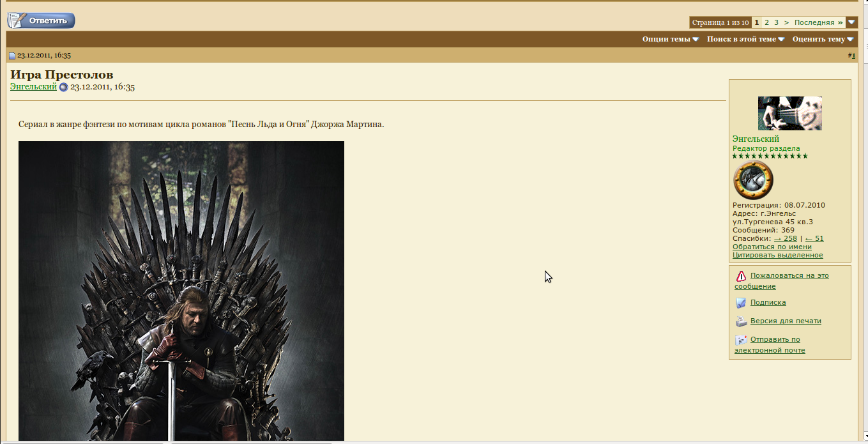Open the Оценить тему menu
The height and width of the screenshot is (444, 868).
click(x=823, y=39)
